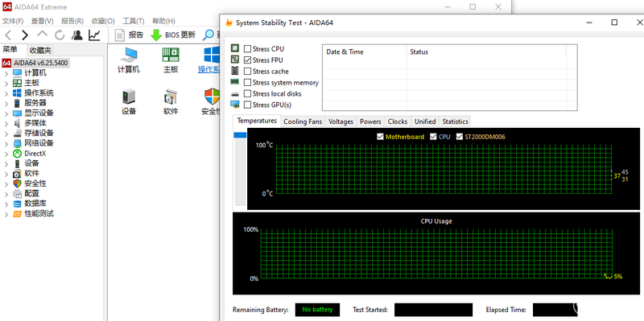
Task: Enable the Stress GPU(s) checkbox
Action: pos(247,105)
